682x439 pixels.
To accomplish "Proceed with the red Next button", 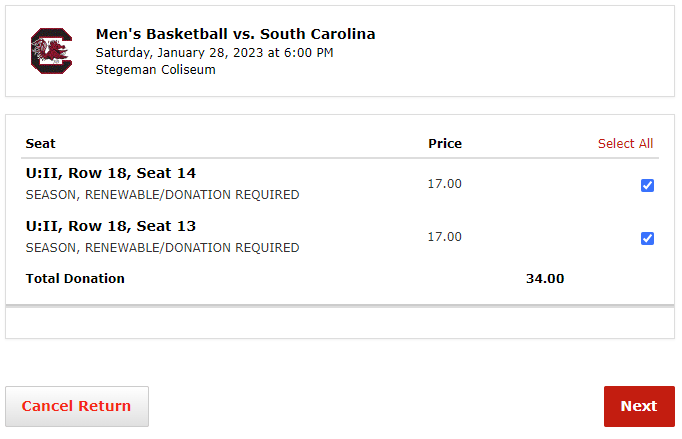I will coord(638,406).
